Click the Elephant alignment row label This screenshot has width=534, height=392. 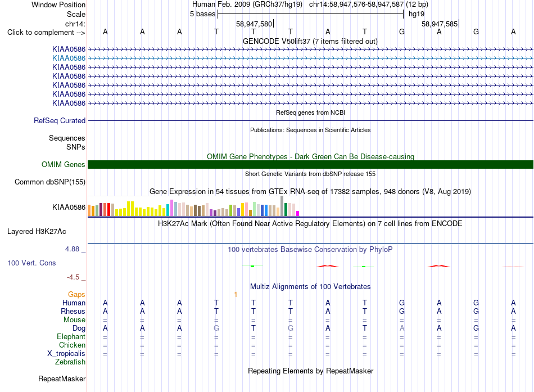click(x=71, y=337)
